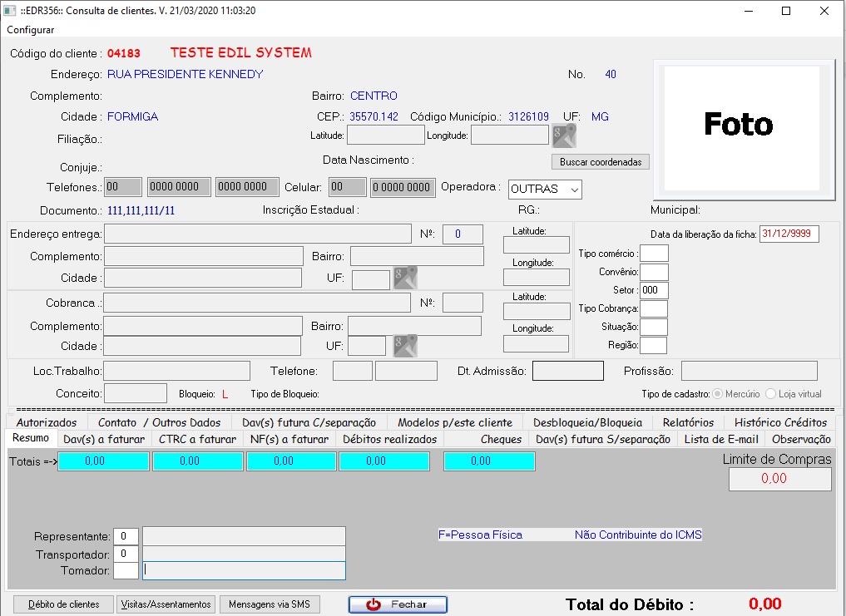Go to Desbloqueia/Bloqueia tab
This screenshot has height=616, width=846.
(587, 422)
